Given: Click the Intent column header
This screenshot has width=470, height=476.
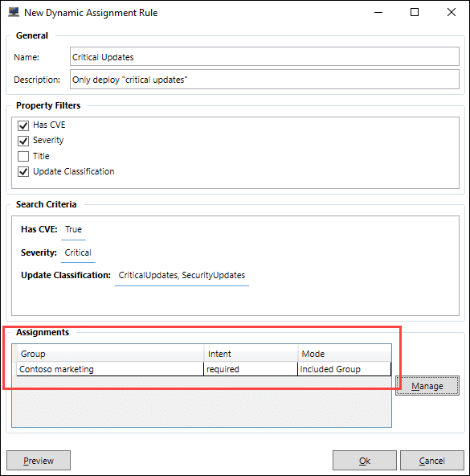Looking at the screenshot, I should 251,354.
